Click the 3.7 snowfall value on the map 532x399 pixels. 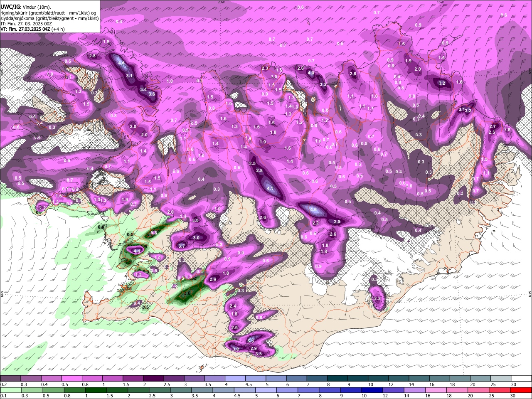tap(182, 246)
